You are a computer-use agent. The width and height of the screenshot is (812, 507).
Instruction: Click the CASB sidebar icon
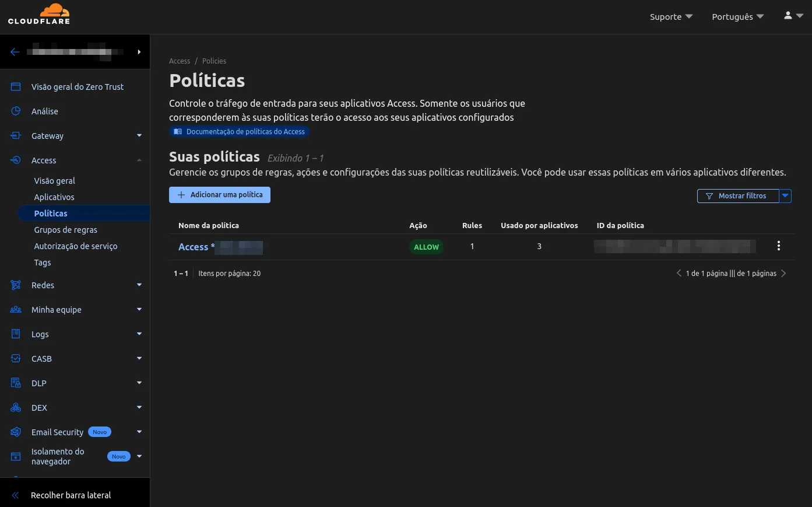coord(16,358)
